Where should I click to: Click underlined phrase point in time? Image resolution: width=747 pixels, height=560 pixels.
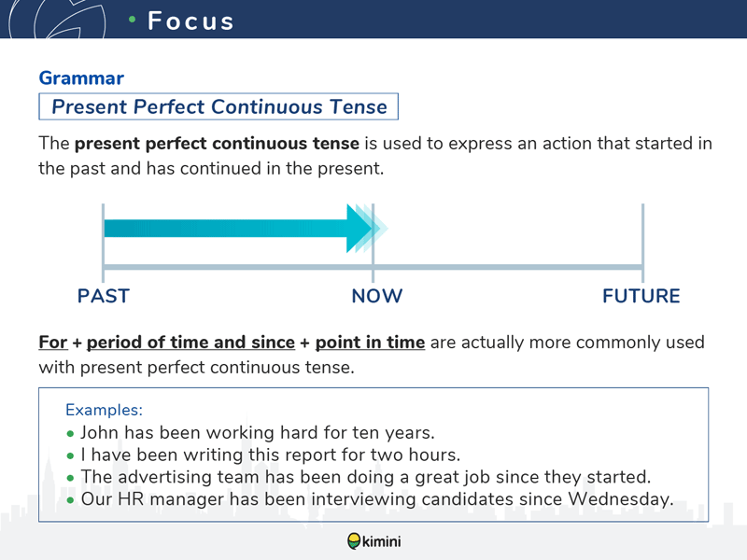[x=370, y=343]
